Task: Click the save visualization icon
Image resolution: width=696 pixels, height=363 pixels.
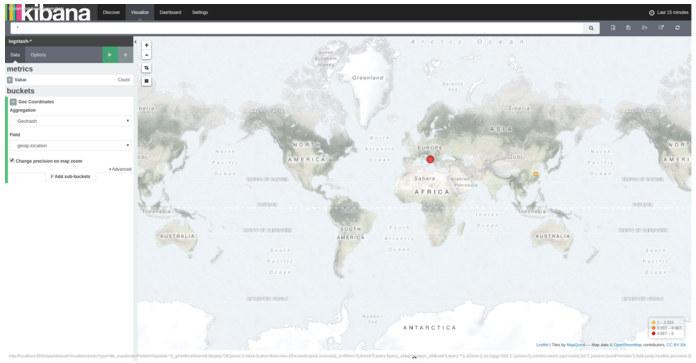Action: [628, 28]
